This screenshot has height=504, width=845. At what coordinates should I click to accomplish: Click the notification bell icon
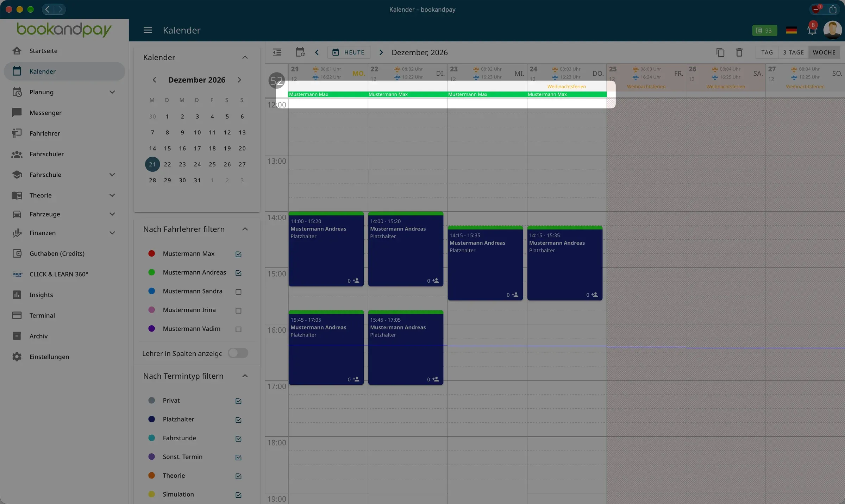pyautogui.click(x=812, y=30)
